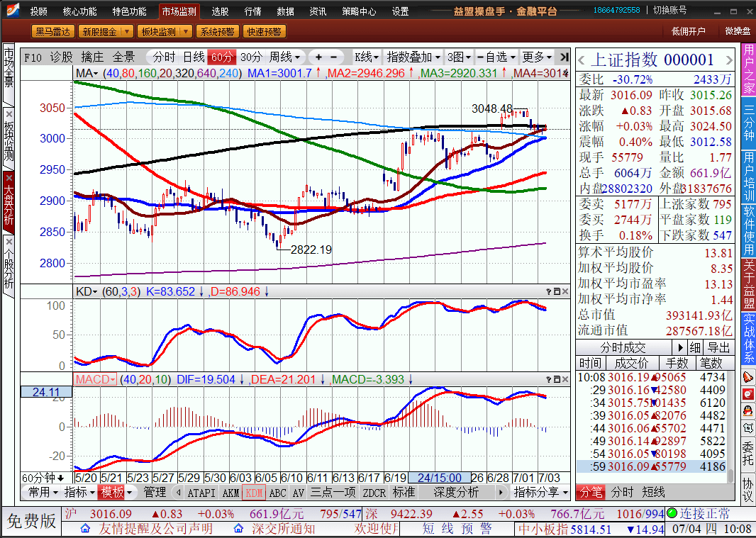Open the 投顾 menu
This screenshot has height=538, width=756.
39,11
